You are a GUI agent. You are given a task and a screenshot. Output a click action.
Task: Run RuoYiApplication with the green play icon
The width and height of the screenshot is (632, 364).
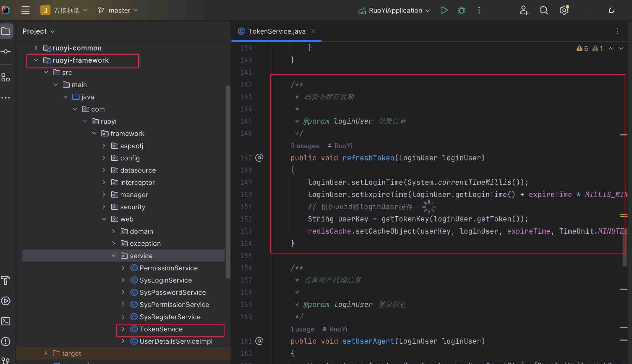pyautogui.click(x=444, y=10)
